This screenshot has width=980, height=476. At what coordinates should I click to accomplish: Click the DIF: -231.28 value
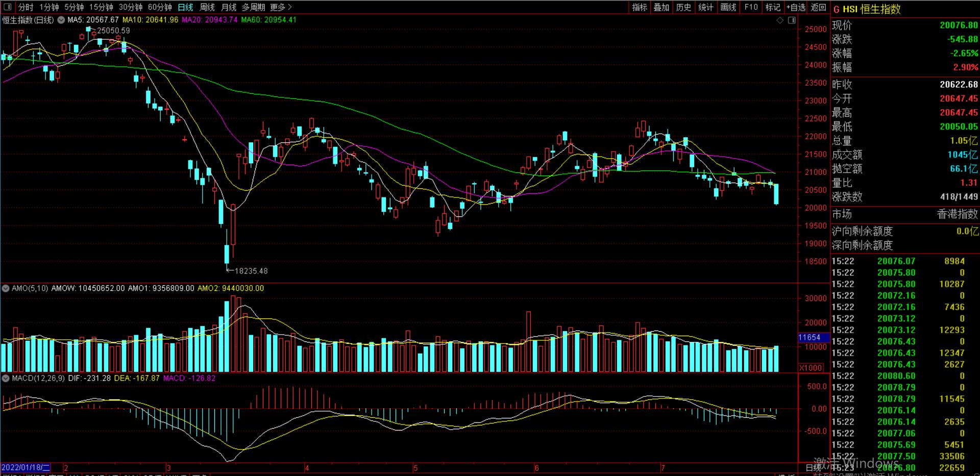[89, 379]
